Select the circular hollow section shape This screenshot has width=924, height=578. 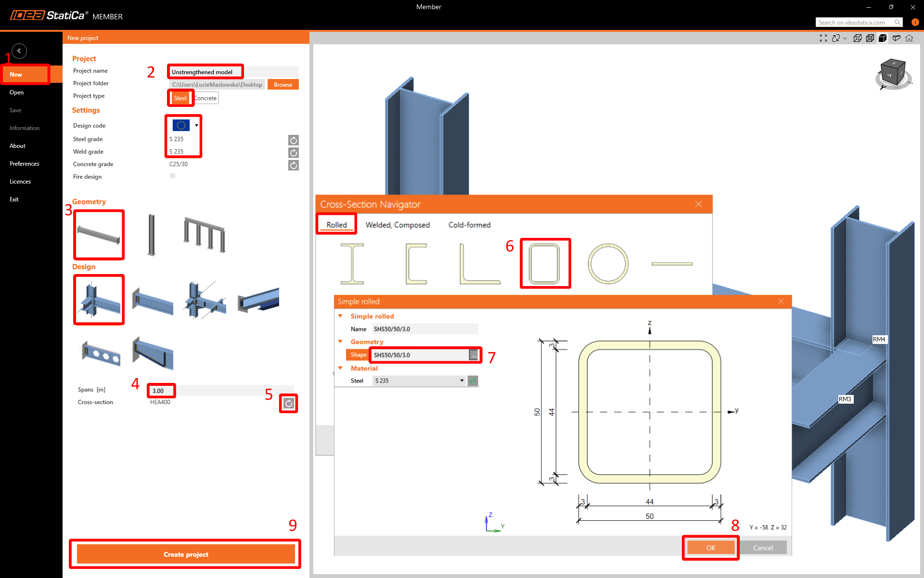point(608,263)
